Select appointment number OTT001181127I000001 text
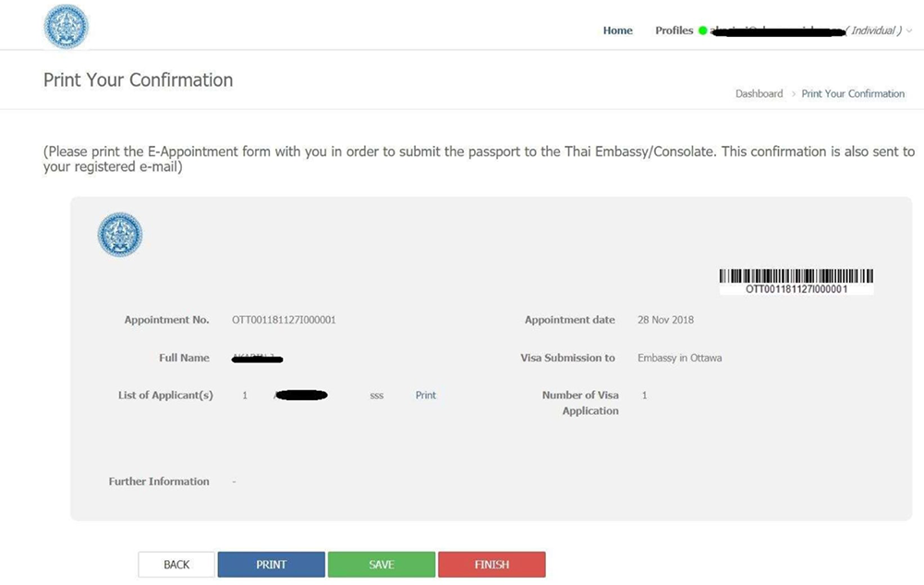This screenshot has width=924, height=585. coord(284,320)
